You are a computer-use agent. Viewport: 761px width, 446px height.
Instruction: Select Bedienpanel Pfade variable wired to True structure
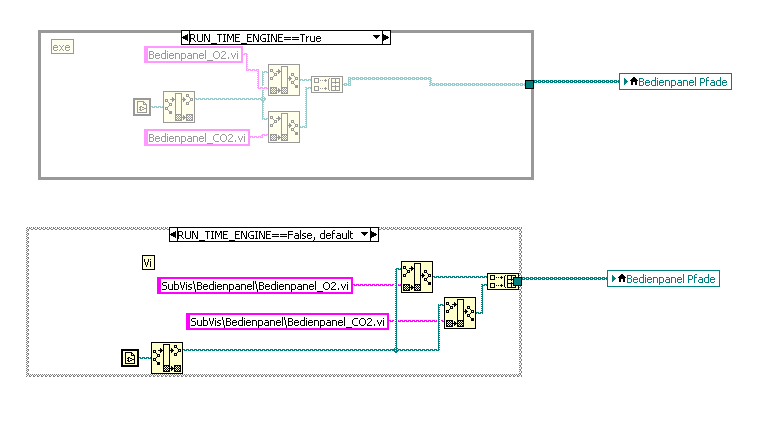pos(675,82)
